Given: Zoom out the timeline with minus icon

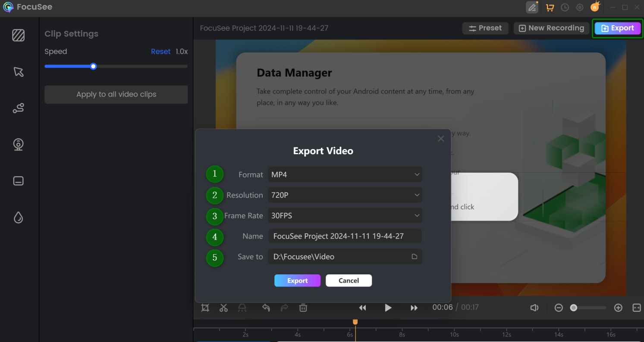Looking at the screenshot, I should pos(559,308).
